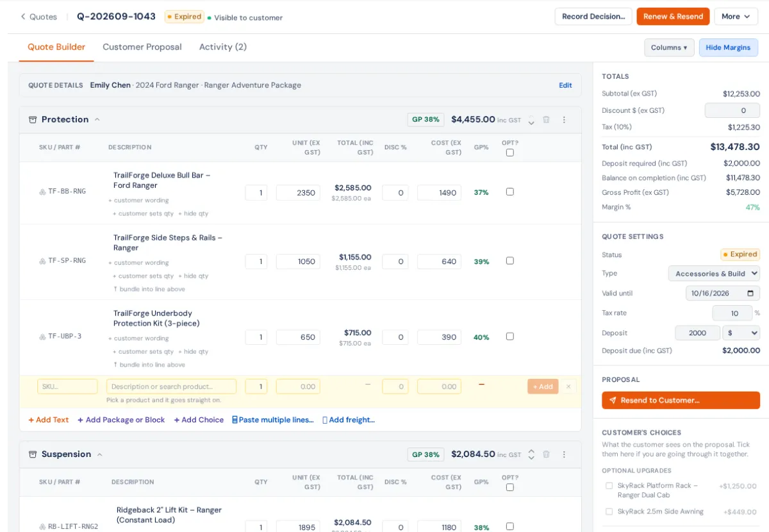Viewport: 769px width, 532px height.
Task: Dismiss the new line entry row with X
Action: click(568, 387)
